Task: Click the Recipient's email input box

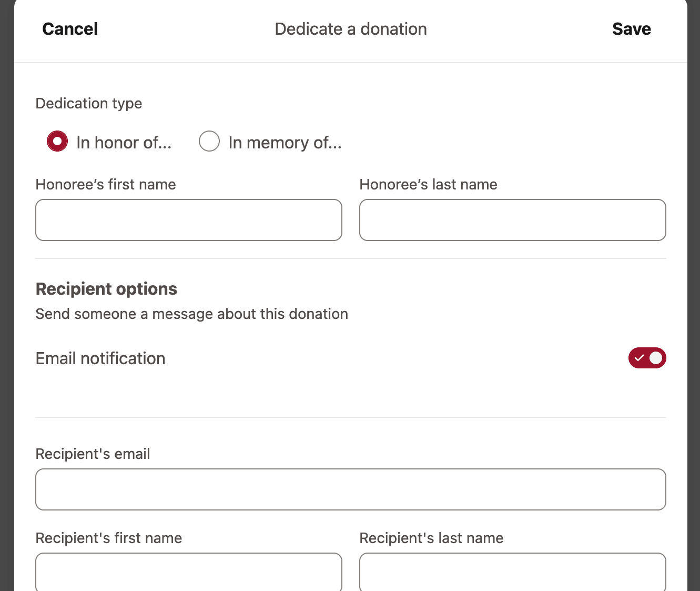Action: [x=350, y=489]
